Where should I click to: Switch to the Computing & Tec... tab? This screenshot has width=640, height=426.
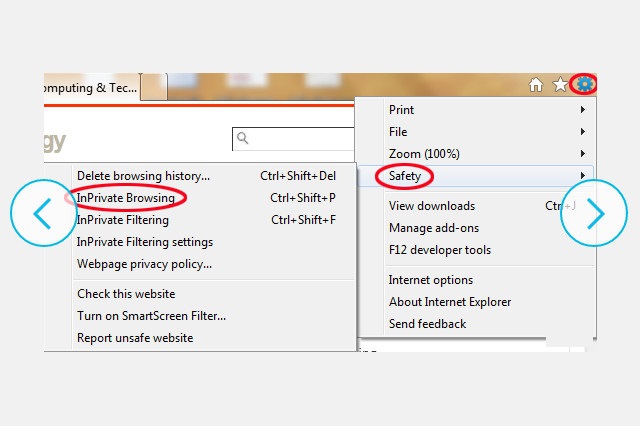(92, 87)
